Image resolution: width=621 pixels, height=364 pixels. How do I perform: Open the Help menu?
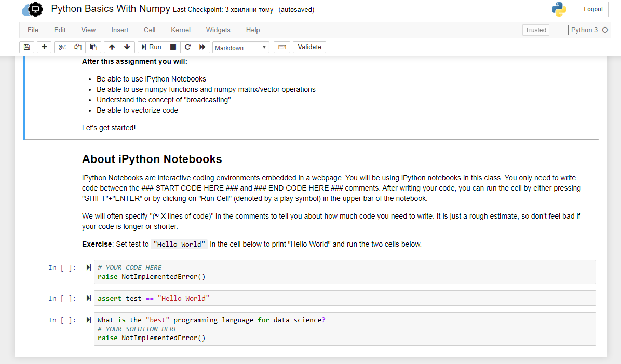click(x=253, y=30)
